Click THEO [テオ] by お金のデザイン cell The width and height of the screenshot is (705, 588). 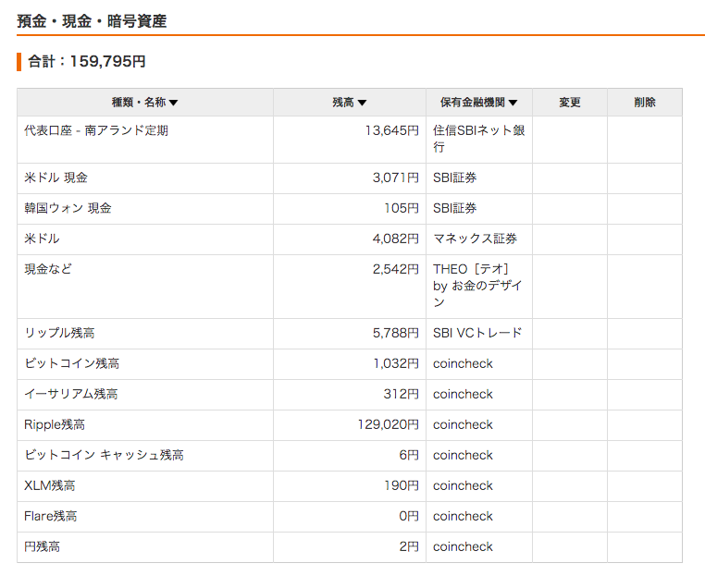pyautogui.click(x=477, y=286)
